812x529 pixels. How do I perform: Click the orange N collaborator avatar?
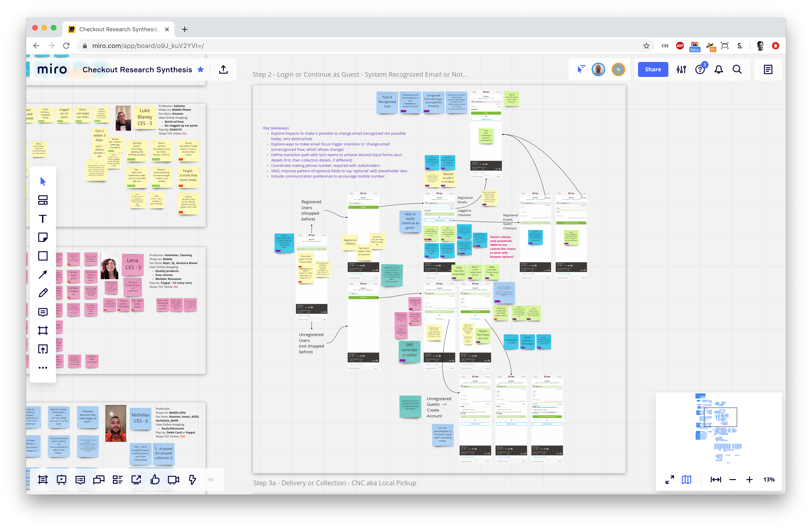(x=618, y=69)
